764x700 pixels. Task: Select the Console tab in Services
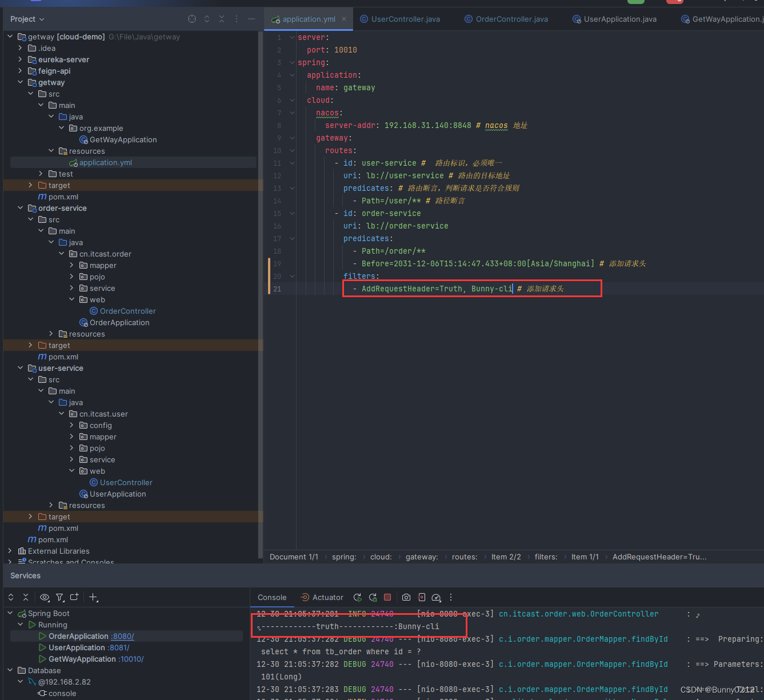pos(272,597)
